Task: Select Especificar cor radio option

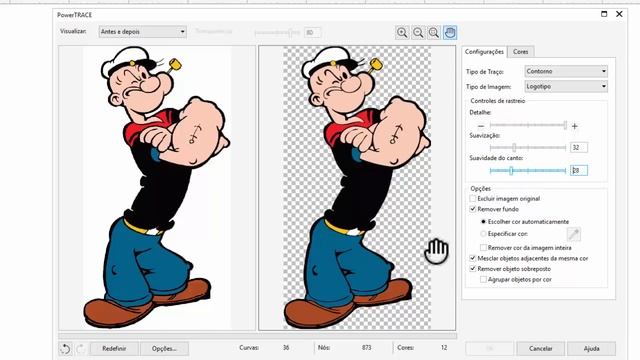Action: click(x=483, y=234)
